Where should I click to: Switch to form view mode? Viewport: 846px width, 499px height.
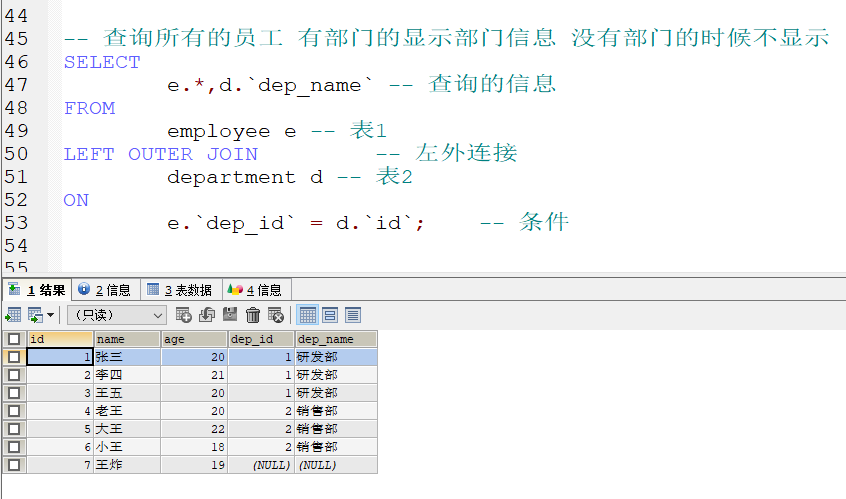pyautogui.click(x=330, y=315)
